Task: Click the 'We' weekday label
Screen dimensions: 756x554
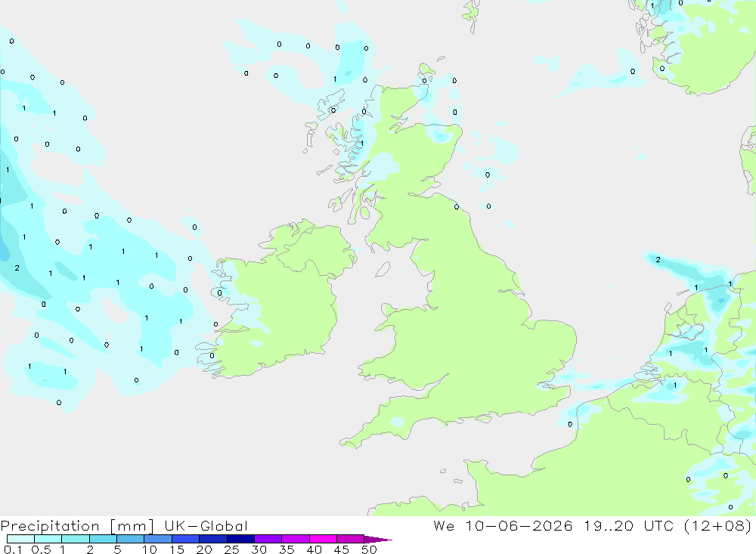Action: click(444, 525)
